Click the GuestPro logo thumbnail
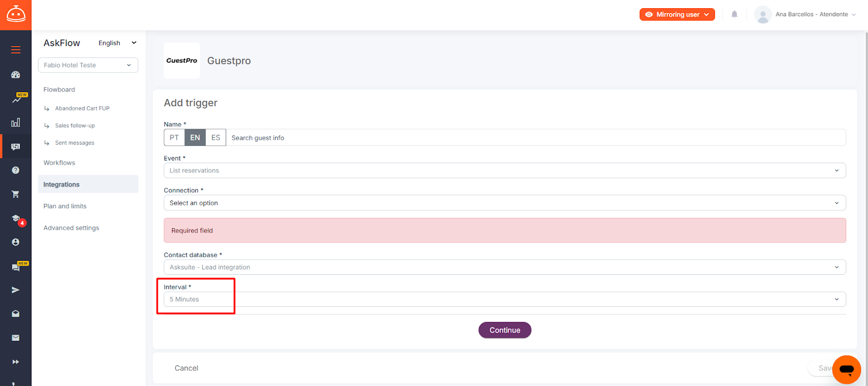The image size is (868, 386). 182,61
